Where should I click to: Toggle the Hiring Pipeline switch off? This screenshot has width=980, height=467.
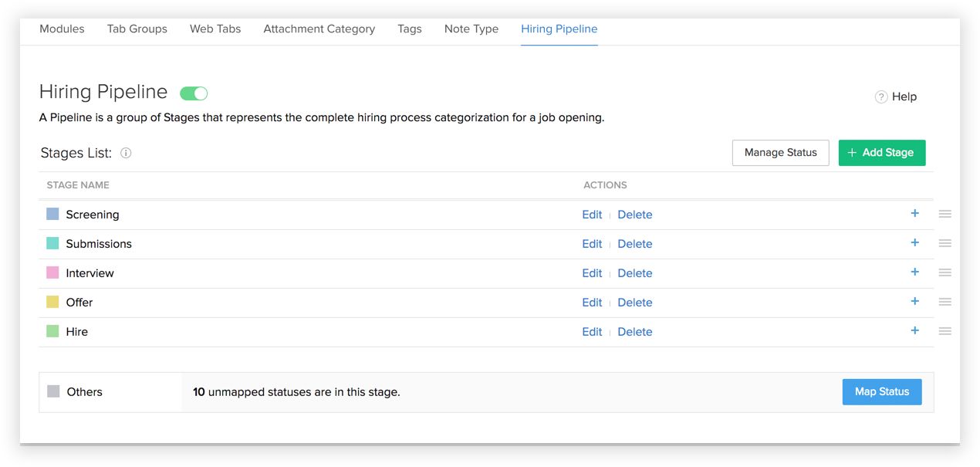pyautogui.click(x=194, y=93)
